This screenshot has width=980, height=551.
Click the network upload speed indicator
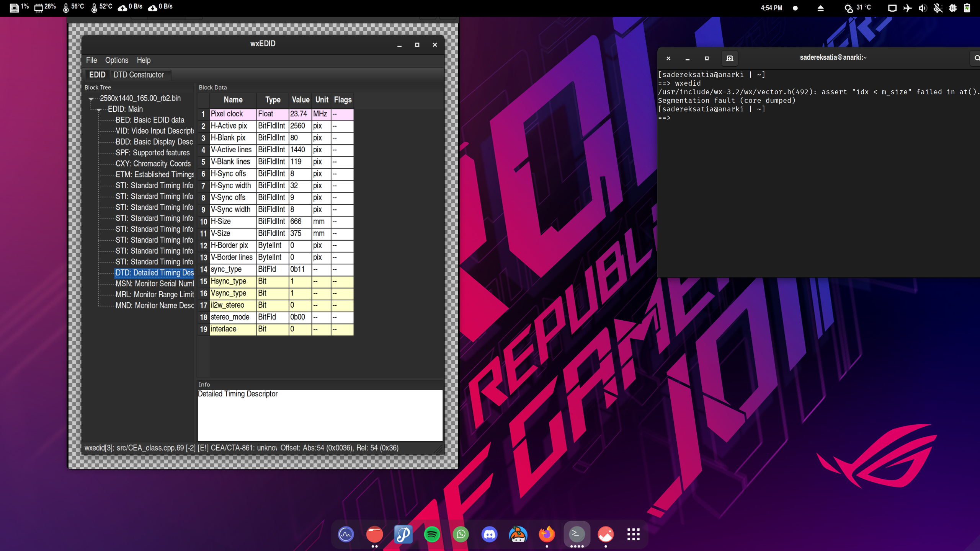point(130,7)
